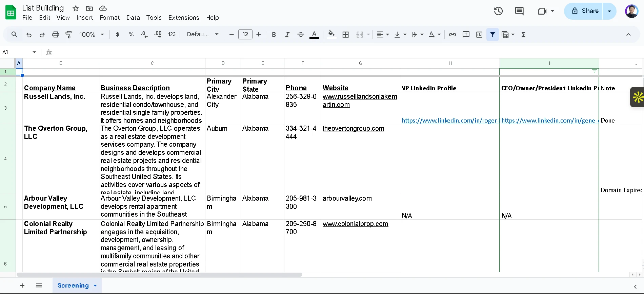This screenshot has height=294, width=644.
Task: Format selection as percent
Action: (131, 34)
